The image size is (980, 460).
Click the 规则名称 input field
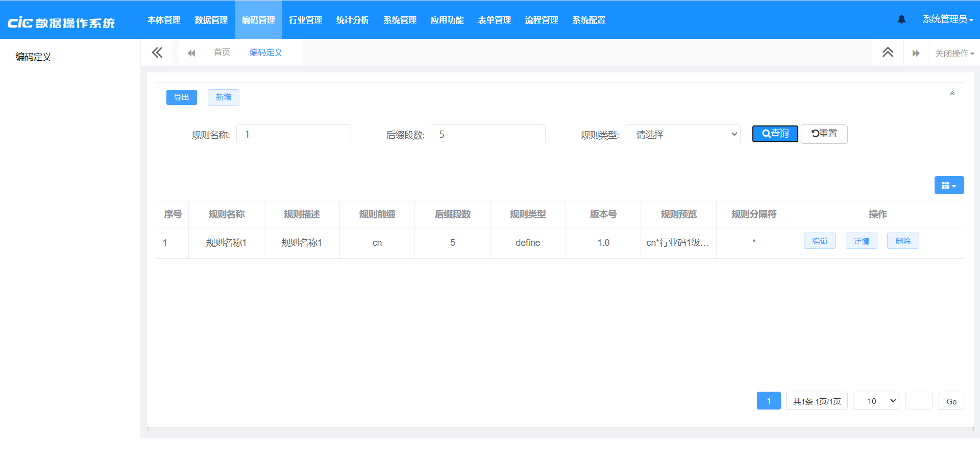click(x=293, y=134)
